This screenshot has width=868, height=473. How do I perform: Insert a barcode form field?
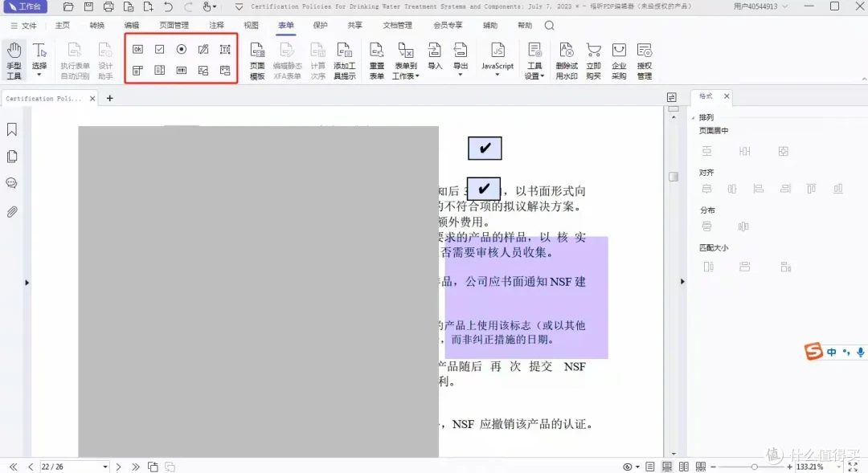tap(181, 70)
